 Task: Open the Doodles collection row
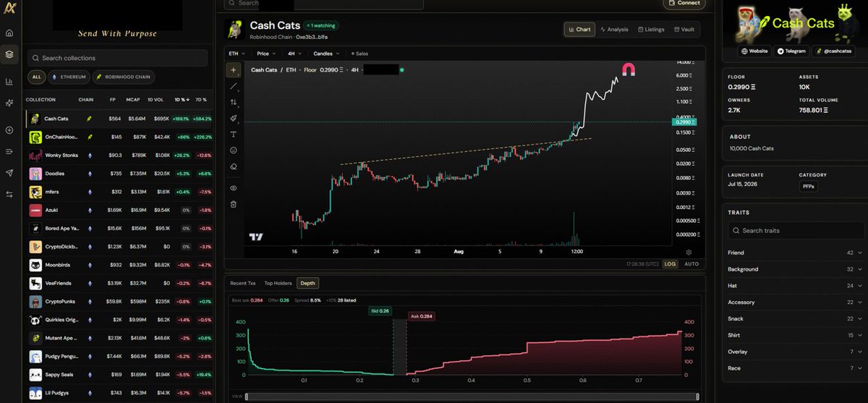point(118,174)
